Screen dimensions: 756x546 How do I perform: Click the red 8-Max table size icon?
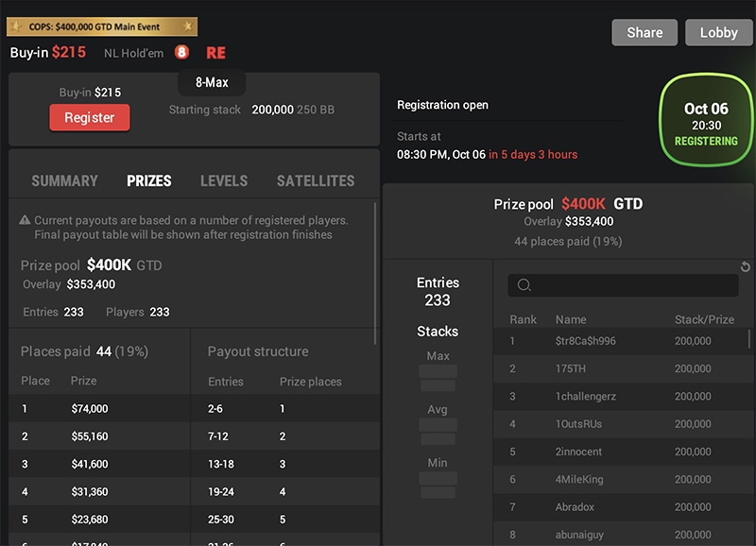(181, 53)
